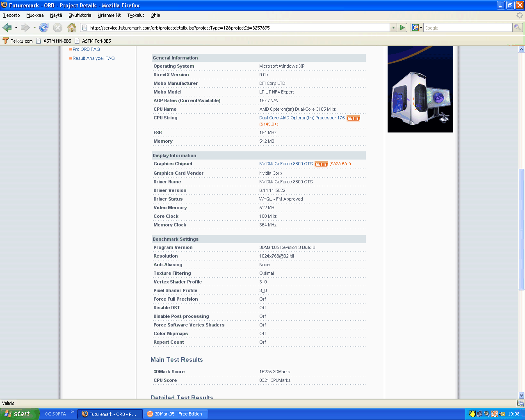Click the OC SOFTA taskbar toolbar label
The height and width of the screenshot is (420, 525).
pyautogui.click(x=55, y=414)
